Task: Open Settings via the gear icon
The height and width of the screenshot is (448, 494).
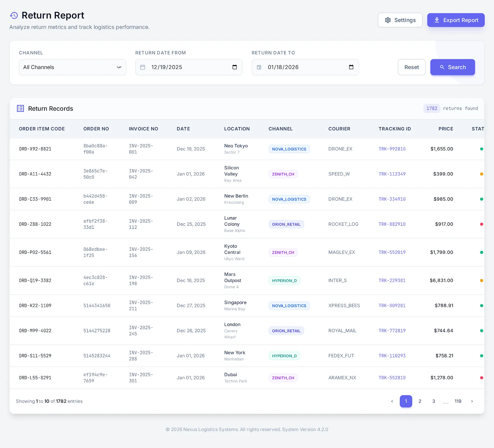Action: pos(388,20)
